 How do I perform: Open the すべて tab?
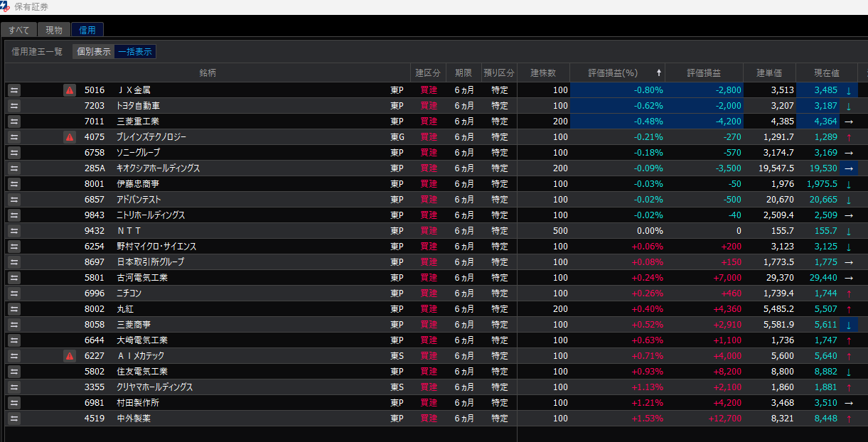(x=19, y=30)
